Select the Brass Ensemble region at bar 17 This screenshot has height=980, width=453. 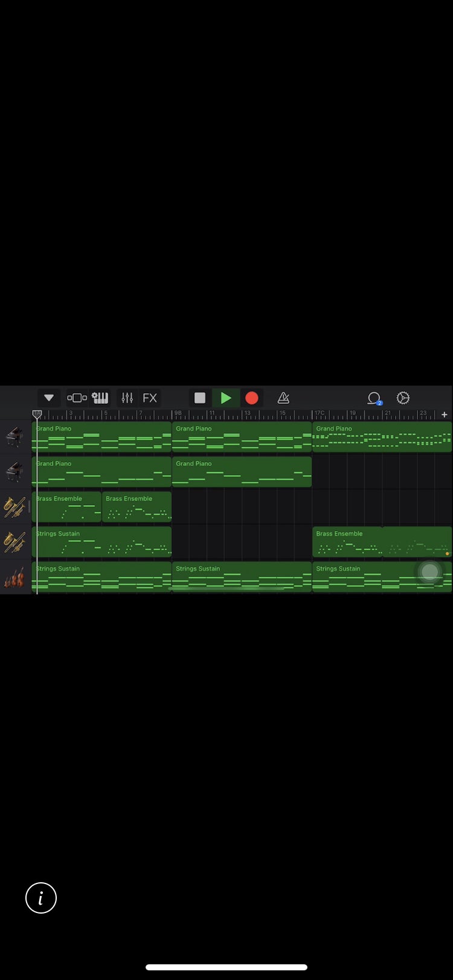pyautogui.click(x=347, y=542)
